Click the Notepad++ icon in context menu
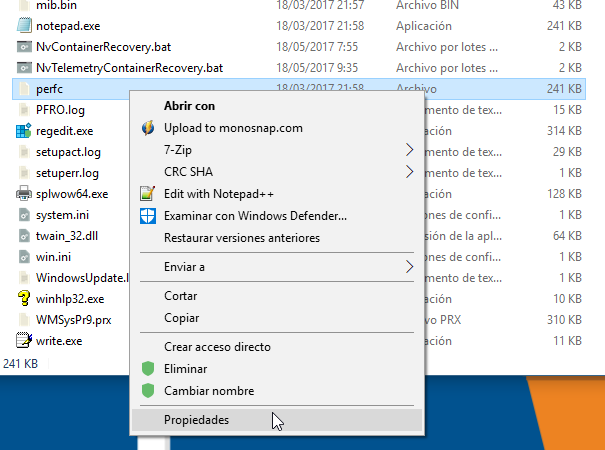This screenshot has width=605, height=450. click(148, 194)
